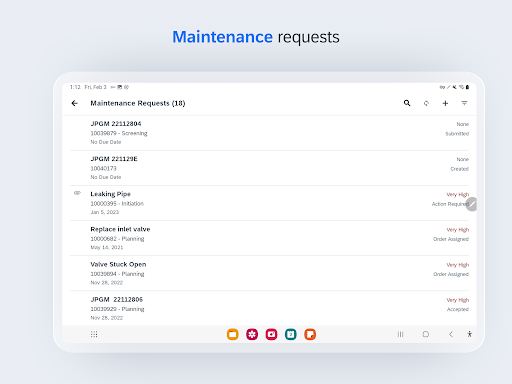Open request JPGM 22112804
Image resolution: width=512 pixels, height=384 pixels.
pyautogui.click(x=269, y=133)
